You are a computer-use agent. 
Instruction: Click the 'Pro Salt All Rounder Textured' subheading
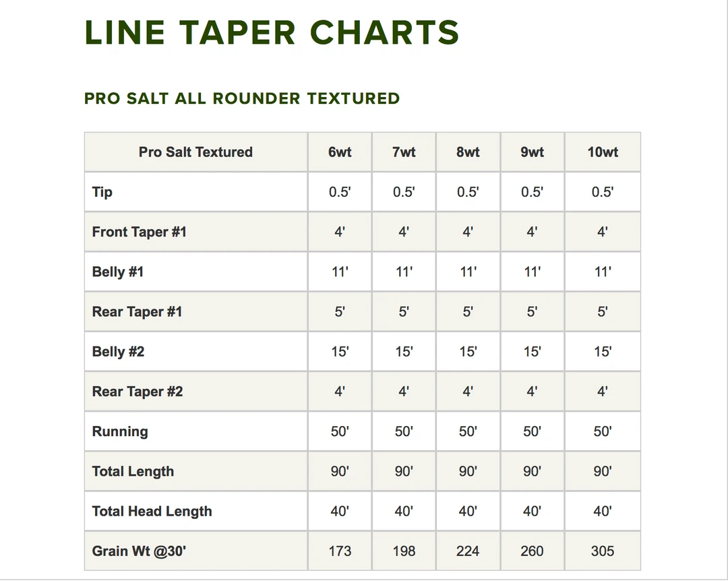[x=242, y=98]
